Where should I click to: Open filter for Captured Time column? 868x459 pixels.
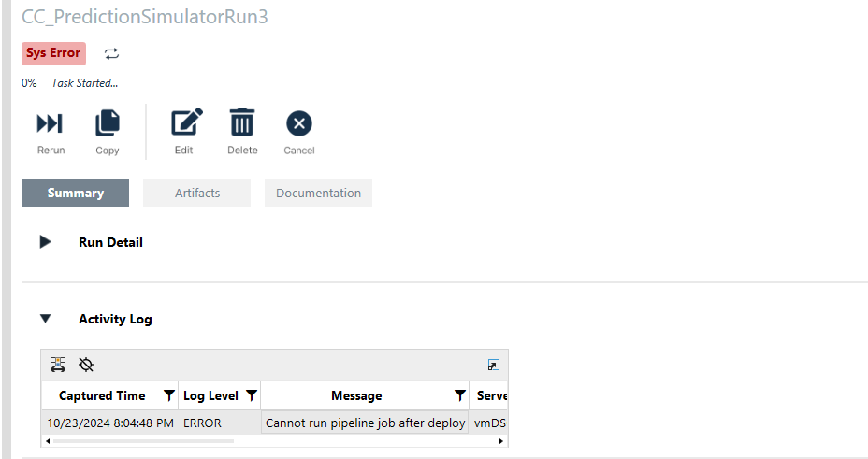pyautogui.click(x=168, y=395)
